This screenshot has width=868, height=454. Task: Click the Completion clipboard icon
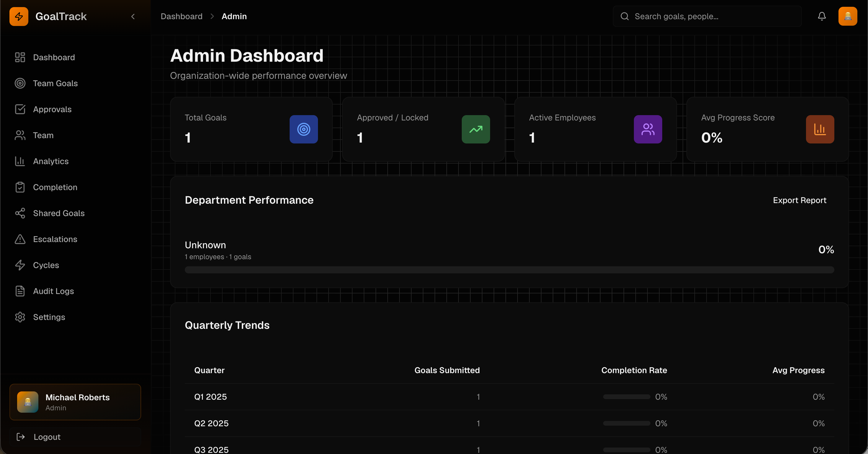pos(20,187)
